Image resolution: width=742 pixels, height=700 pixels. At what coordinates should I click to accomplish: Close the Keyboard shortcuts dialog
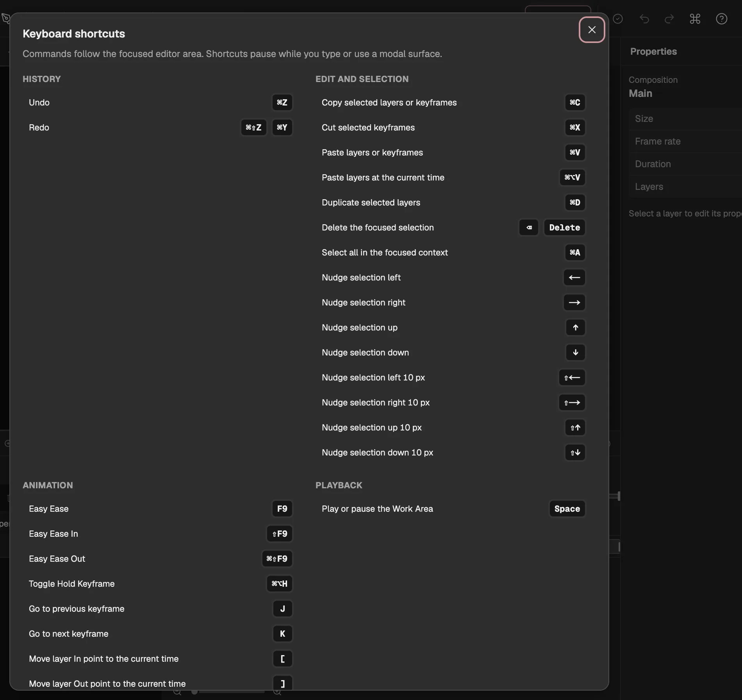tap(592, 30)
